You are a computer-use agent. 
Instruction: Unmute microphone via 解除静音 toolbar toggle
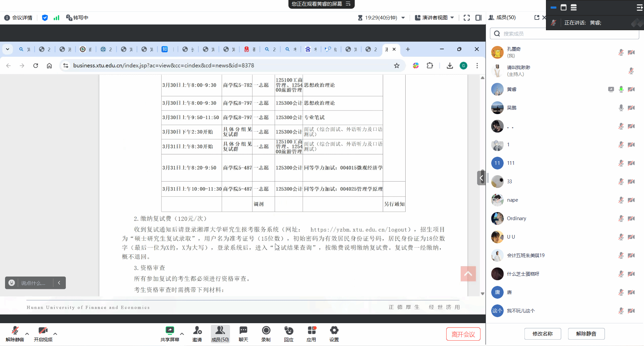pos(15,334)
